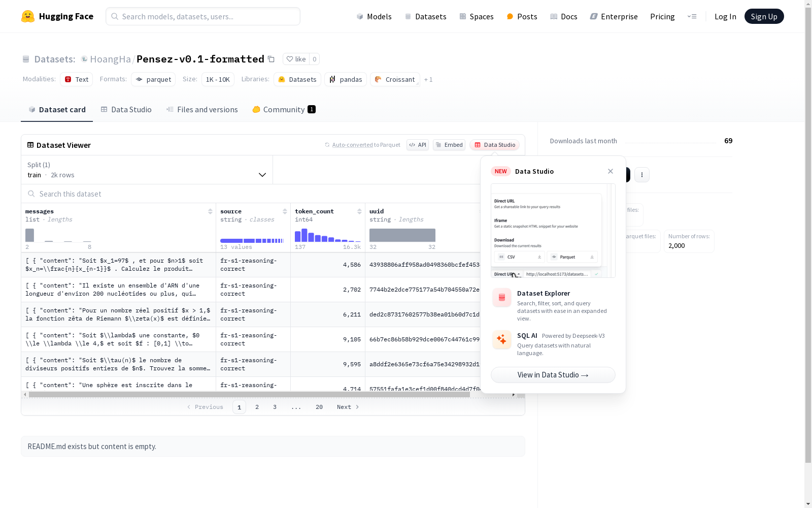Click the token count cell 6,211
Image resolution: width=812 pixels, height=508 pixels.
click(328, 314)
